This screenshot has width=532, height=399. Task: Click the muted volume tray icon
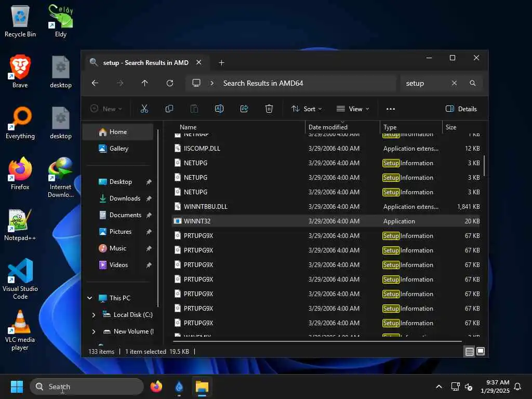(469, 387)
